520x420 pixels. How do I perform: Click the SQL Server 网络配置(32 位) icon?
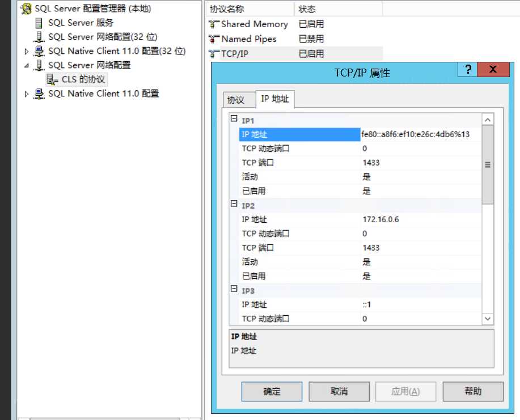pos(39,37)
